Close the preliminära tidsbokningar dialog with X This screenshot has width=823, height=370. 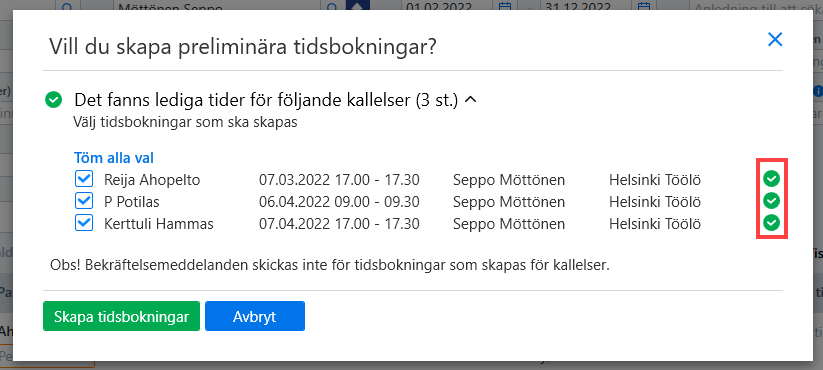(x=775, y=39)
